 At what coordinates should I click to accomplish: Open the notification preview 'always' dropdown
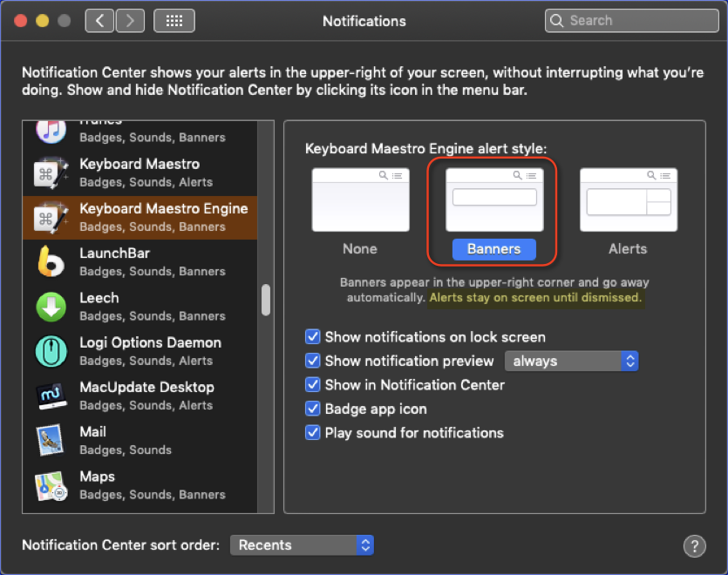pyautogui.click(x=572, y=361)
